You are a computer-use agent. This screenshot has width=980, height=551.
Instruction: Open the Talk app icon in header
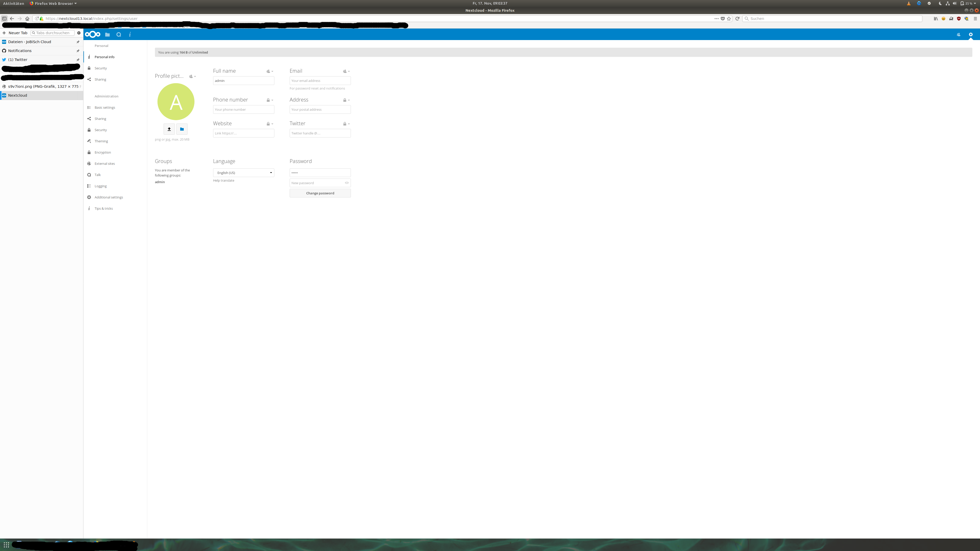pyautogui.click(x=119, y=35)
